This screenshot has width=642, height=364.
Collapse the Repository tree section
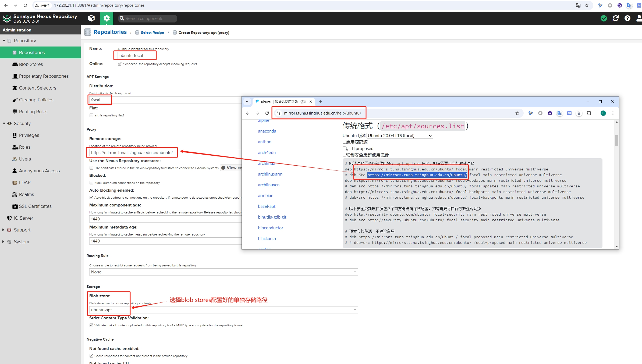coord(4,41)
